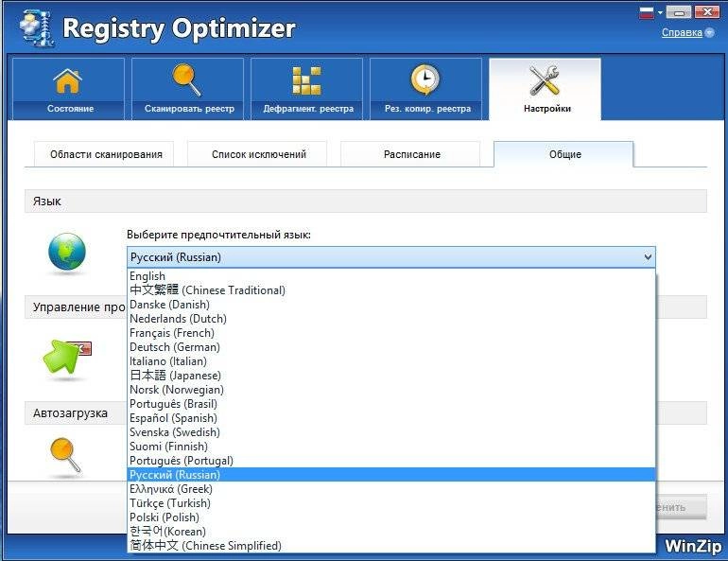Select highlighted Русский (Russian) list item
Viewport: 728px width, 561px height.
pyautogui.click(x=390, y=475)
